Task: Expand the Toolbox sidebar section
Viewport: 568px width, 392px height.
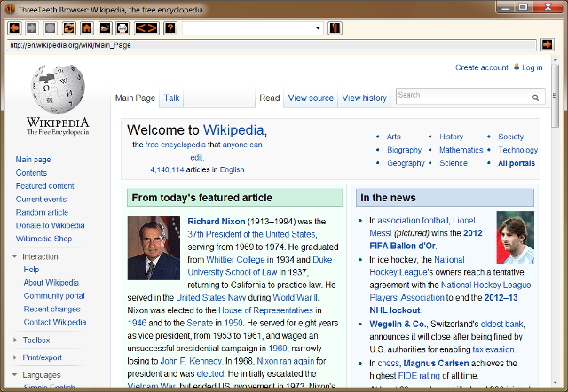Action: pos(14,340)
